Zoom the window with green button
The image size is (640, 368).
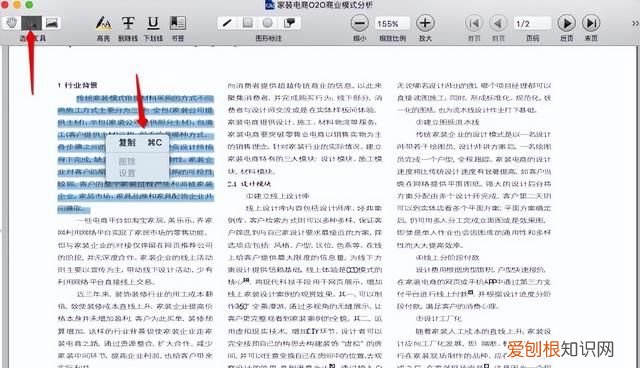click(29, 4)
